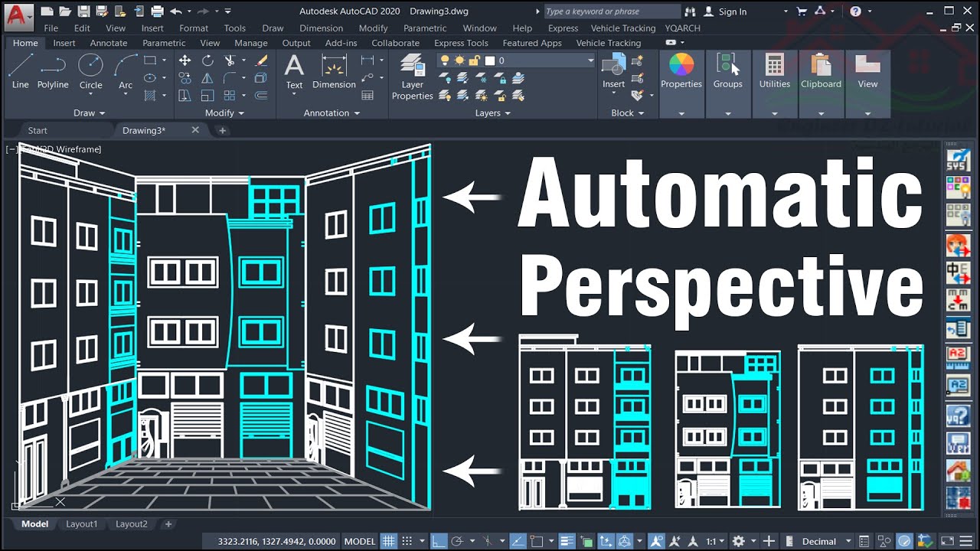Expand the Draw panel dropdown
The width and height of the screenshot is (980, 551).
click(90, 112)
